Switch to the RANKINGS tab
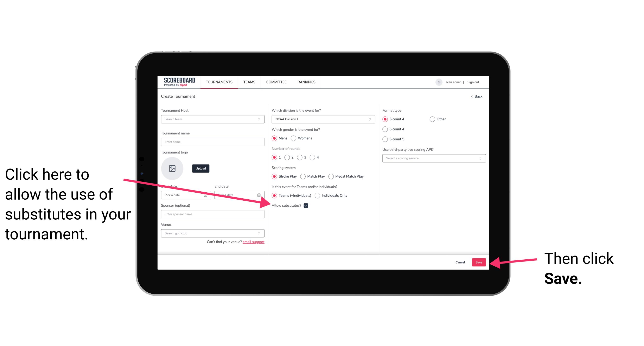The height and width of the screenshot is (346, 644). pyautogui.click(x=306, y=82)
